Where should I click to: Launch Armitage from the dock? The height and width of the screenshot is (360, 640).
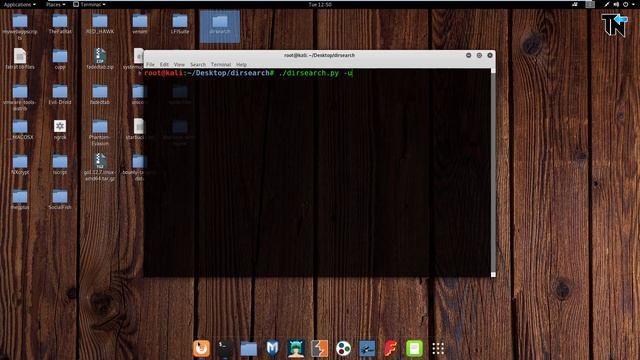click(x=296, y=349)
